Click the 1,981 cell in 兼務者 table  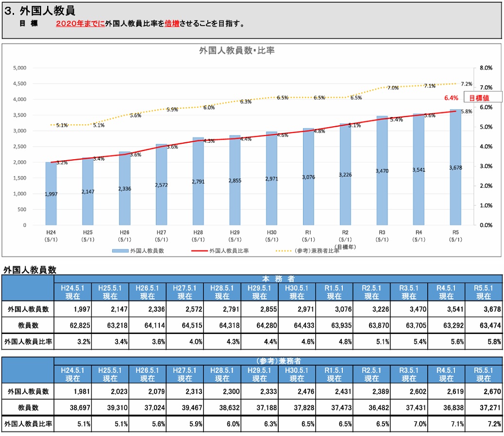point(73,391)
